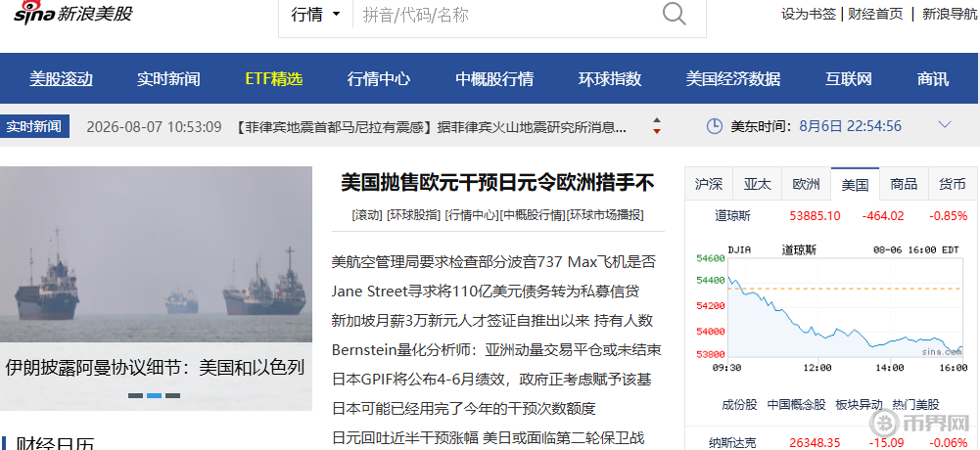Click the magnifier search icon

point(674,14)
